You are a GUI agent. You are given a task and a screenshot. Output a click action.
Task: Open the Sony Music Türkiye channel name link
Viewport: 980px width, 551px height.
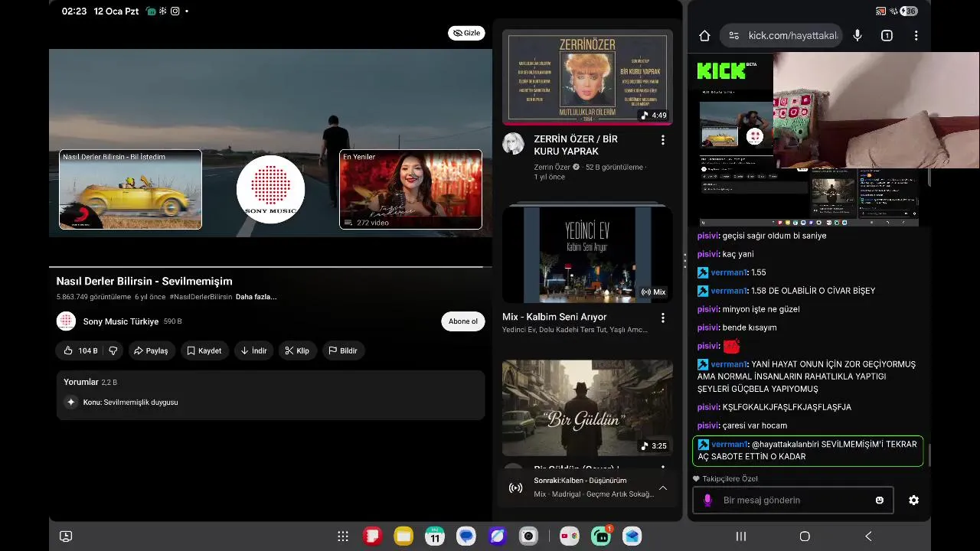point(121,321)
